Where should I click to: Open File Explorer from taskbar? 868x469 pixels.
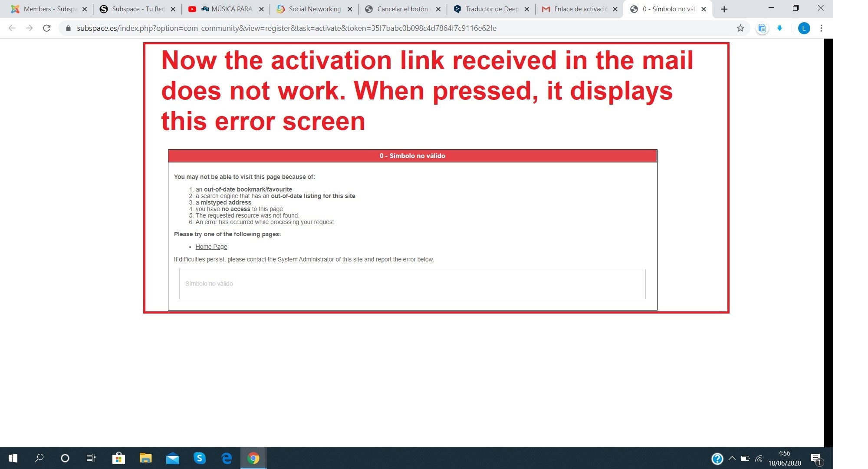point(145,458)
